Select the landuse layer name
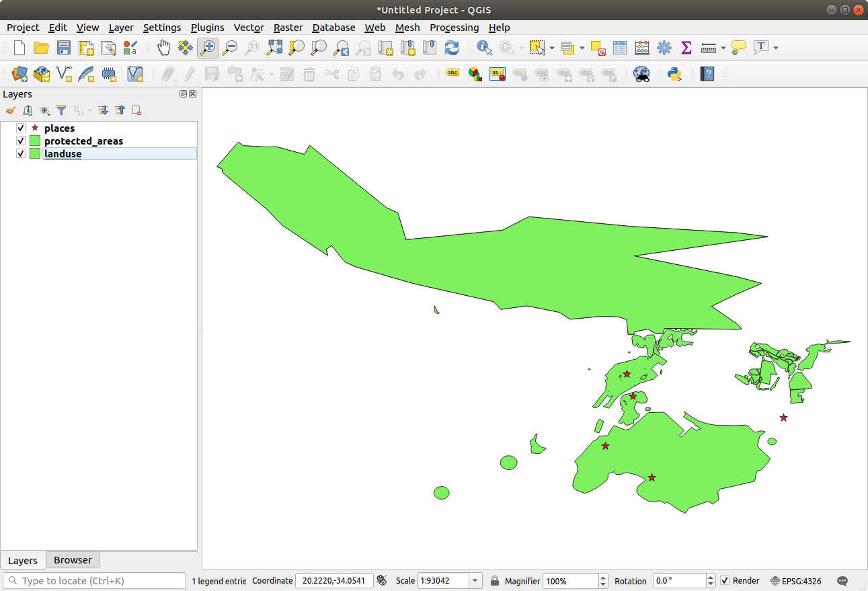Image resolution: width=868 pixels, height=591 pixels. [x=63, y=154]
